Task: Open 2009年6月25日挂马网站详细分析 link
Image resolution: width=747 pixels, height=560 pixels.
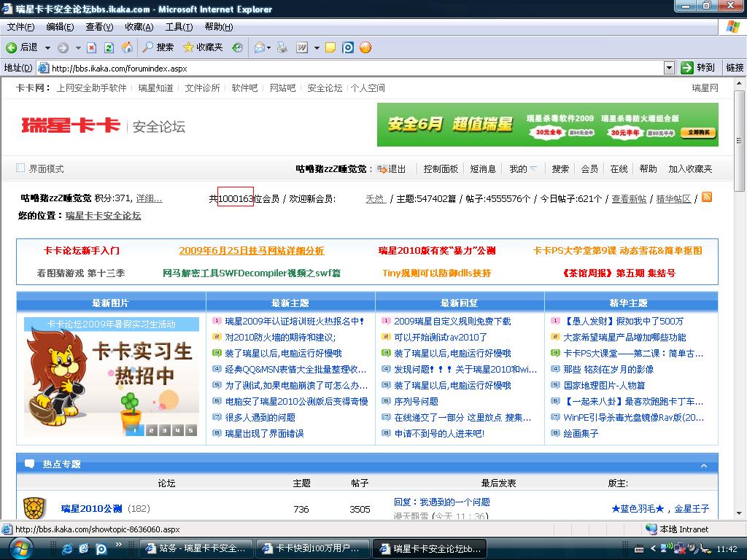Action: 252,251
